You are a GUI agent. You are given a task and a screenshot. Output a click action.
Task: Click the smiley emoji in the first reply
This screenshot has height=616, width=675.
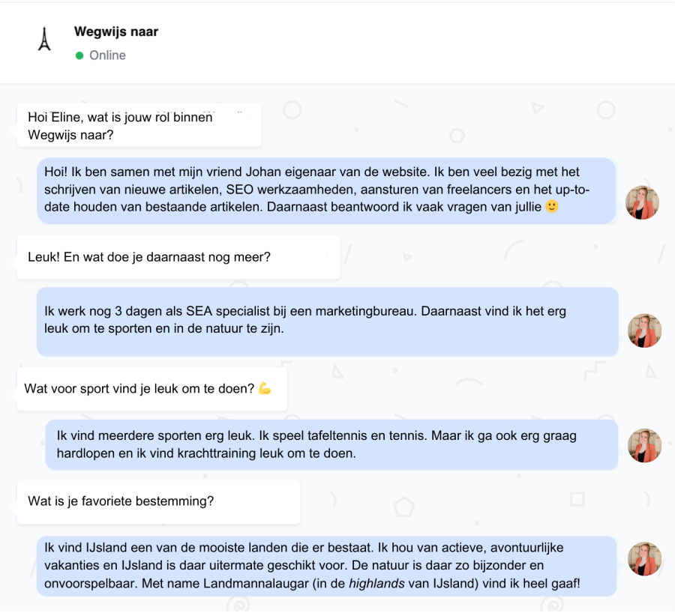click(551, 207)
